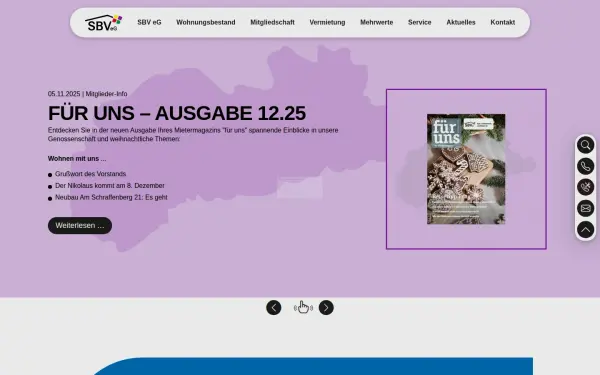Open the search icon in side panel
Image resolution: width=600 pixels, height=375 pixels.
[585, 145]
